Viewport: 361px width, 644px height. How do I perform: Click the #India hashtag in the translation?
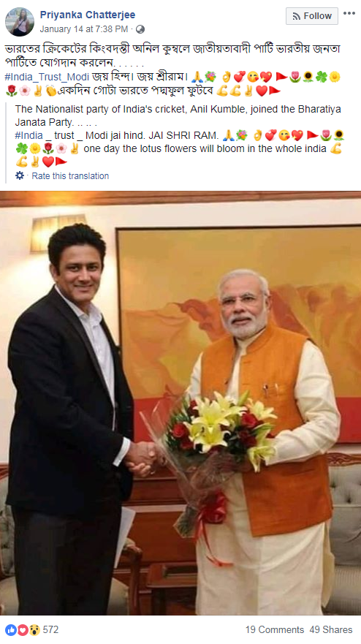pyautogui.click(x=28, y=135)
